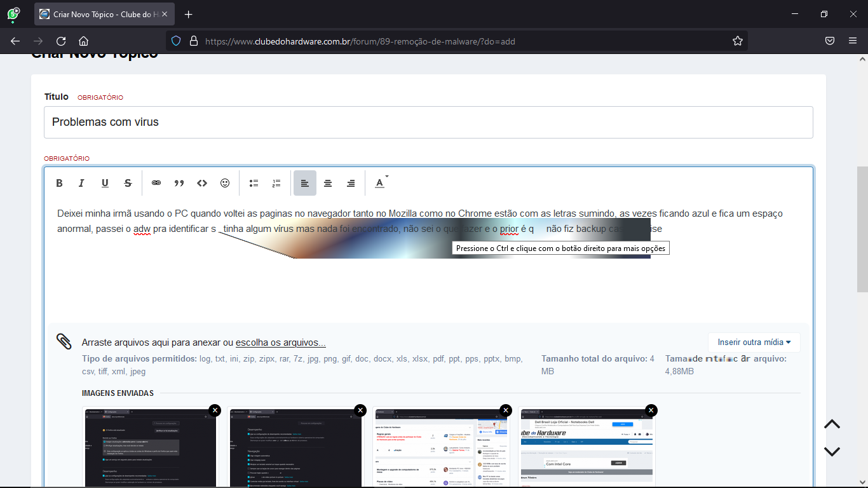Insert a link with the chain icon
The width and height of the screenshot is (868, 488).
tap(156, 183)
